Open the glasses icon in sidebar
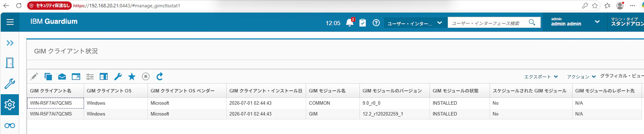Image resolution: width=644 pixels, height=134 pixels. coord(10,126)
